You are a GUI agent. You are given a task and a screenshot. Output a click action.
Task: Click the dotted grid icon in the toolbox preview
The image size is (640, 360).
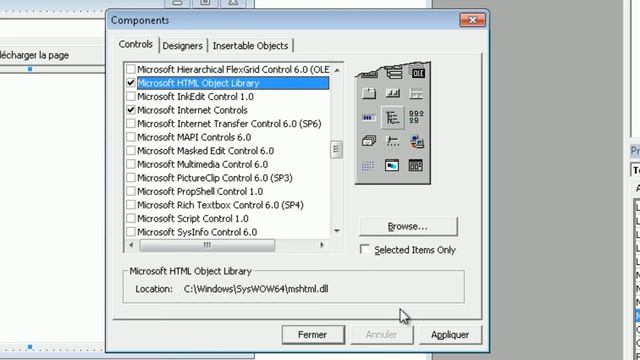click(x=368, y=165)
